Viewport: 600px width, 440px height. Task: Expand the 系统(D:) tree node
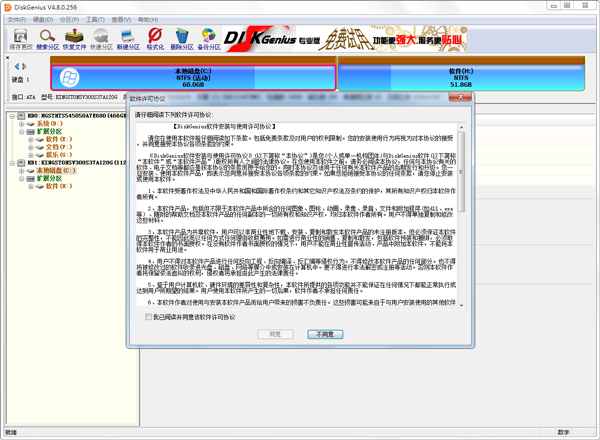tap(20, 123)
